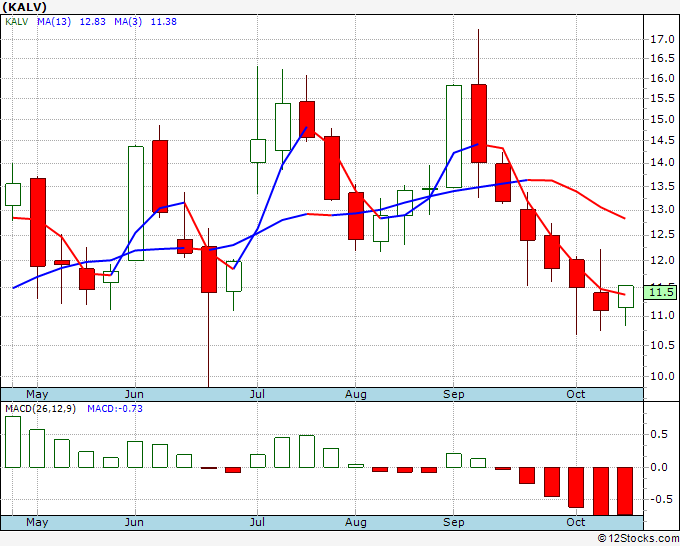Select the last green candlestick in October
Screen dimensions: 680x546
625,296
